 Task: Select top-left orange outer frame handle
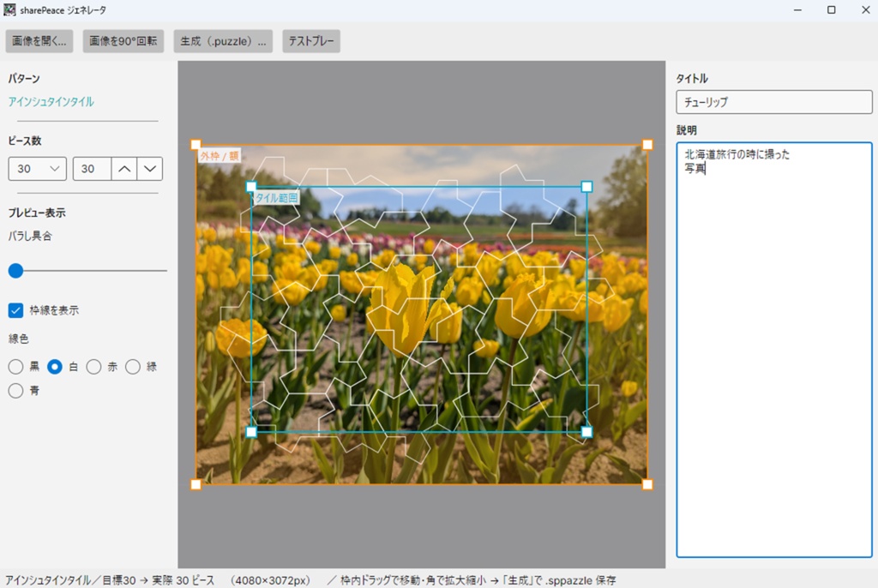[x=195, y=145]
